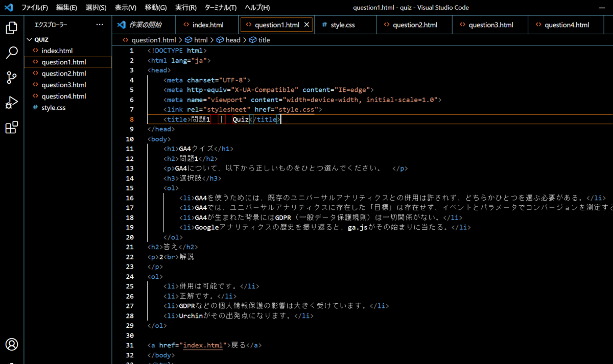This screenshot has height=364, width=613.
Task: Select question1.html in the explorer tree
Action: click(67, 62)
